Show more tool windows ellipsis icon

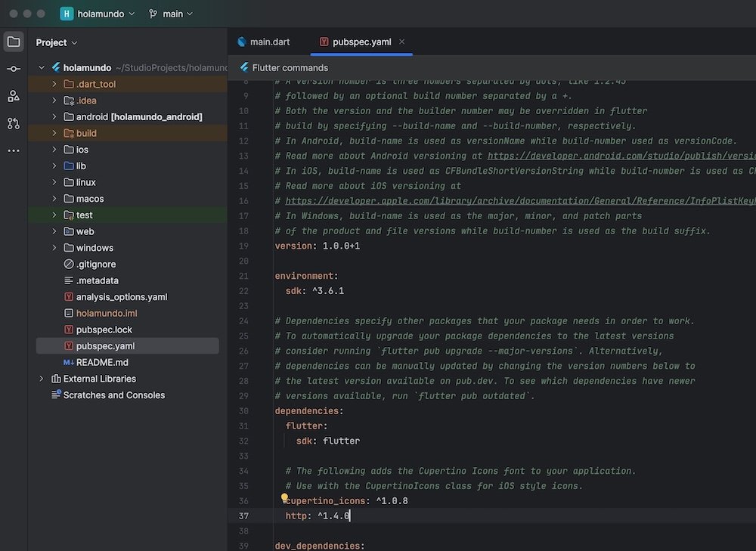tap(14, 150)
